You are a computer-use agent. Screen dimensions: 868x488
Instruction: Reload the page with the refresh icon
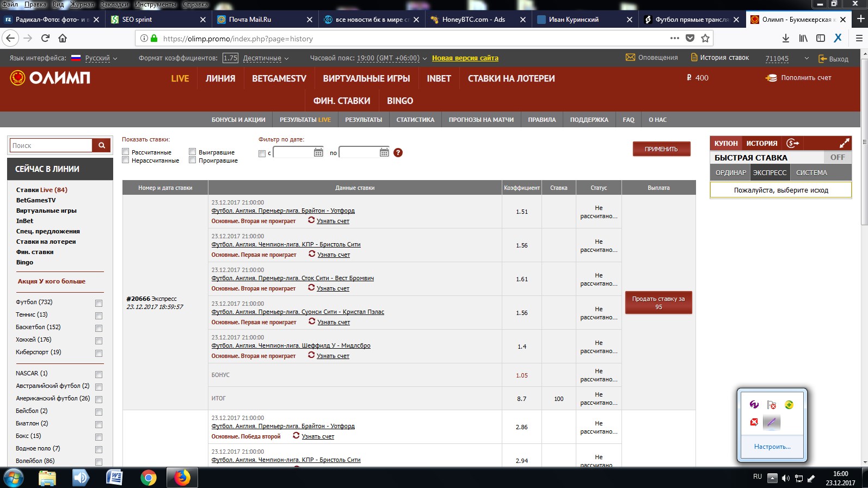tap(45, 38)
